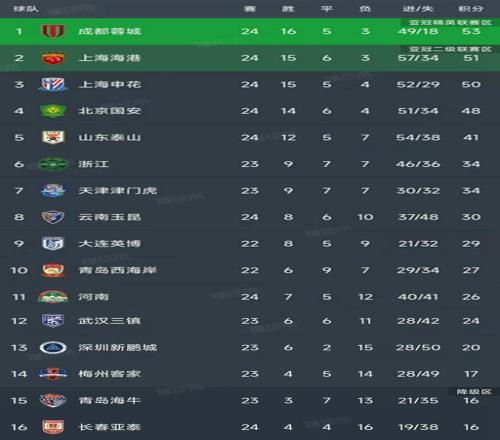
Task: Open the 河南 team name link
Action: [94, 297]
